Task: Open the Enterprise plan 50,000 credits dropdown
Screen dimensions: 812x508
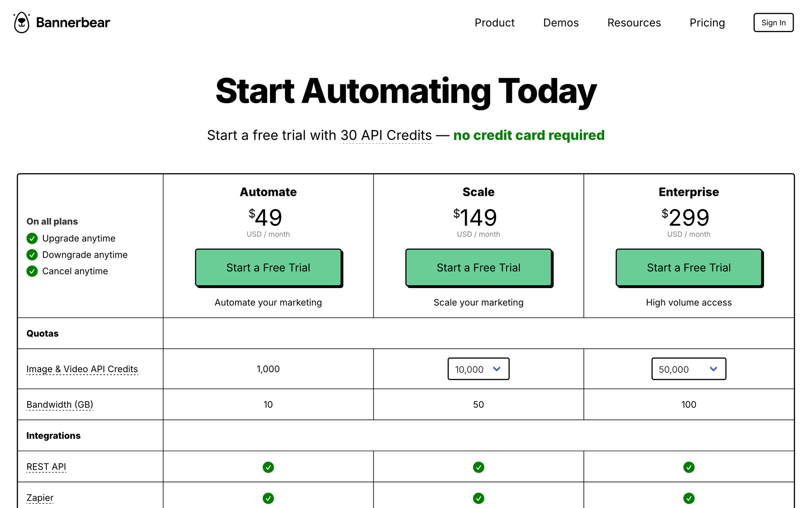Action: coord(689,369)
